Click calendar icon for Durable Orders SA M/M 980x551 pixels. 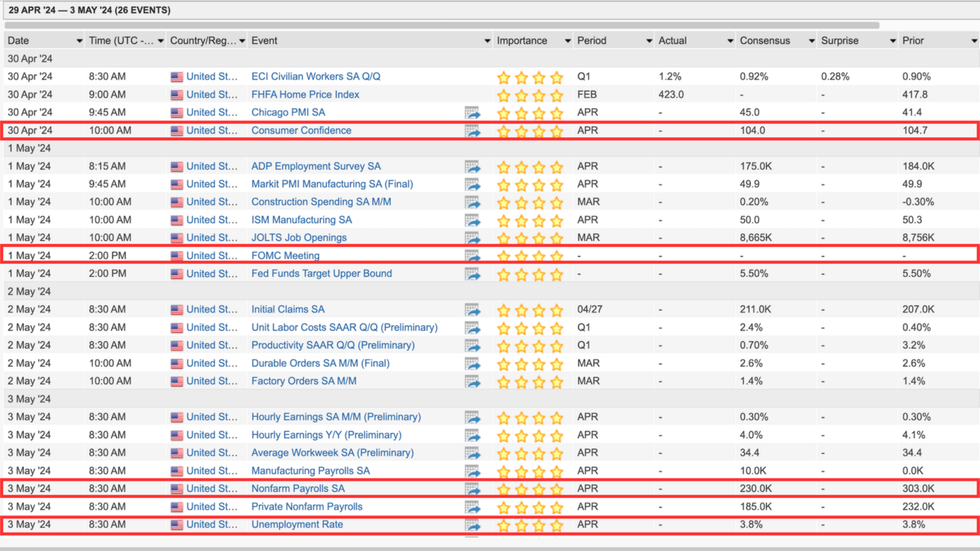[x=473, y=364]
